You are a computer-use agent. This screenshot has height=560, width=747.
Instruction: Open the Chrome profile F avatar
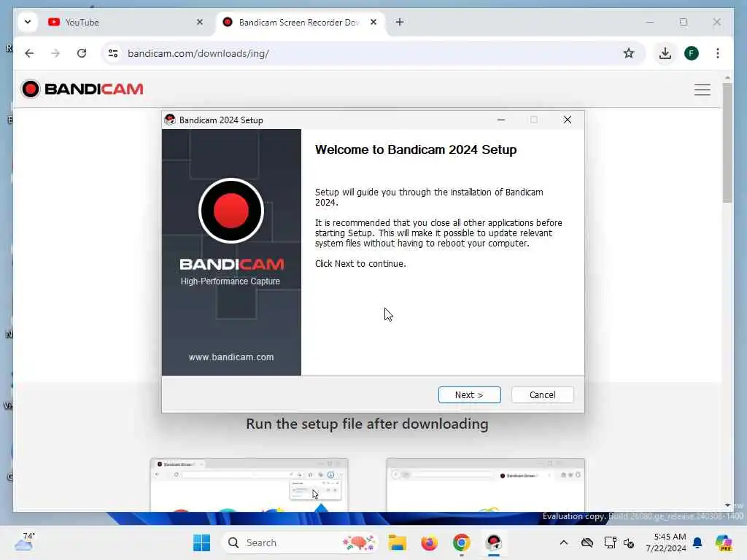[x=692, y=53]
